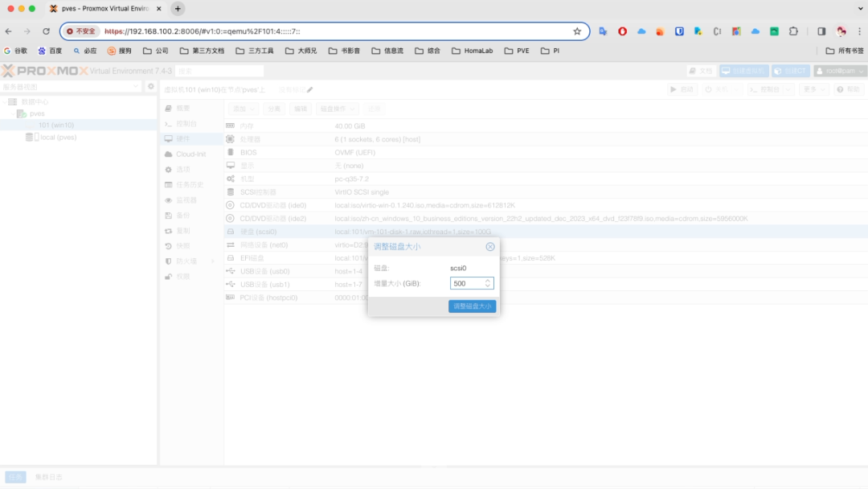
Task: Click the 控制台 console toolbar button
Action: 766,89
